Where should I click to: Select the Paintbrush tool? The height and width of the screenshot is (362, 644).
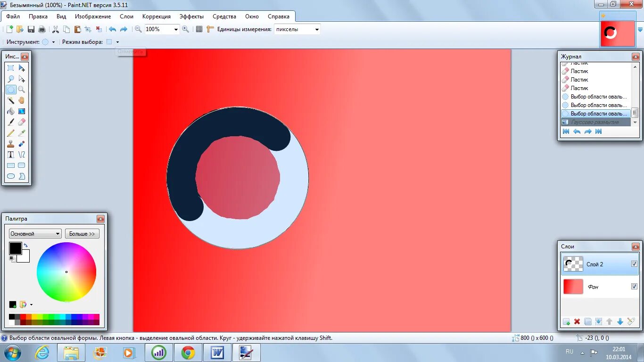[x=11, y=122]
